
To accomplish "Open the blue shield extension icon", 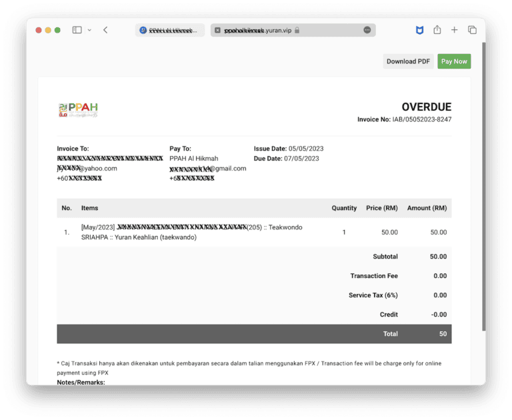I will pos(419,30).
